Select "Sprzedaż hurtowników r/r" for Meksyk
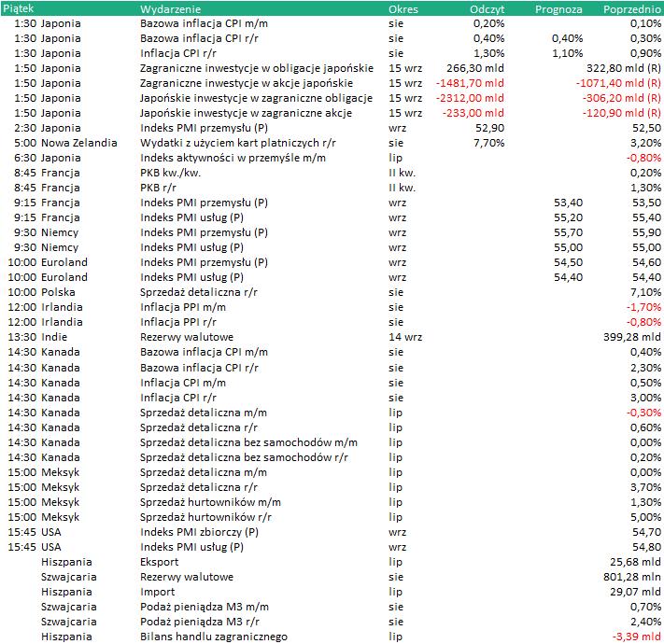 [205, 517]
